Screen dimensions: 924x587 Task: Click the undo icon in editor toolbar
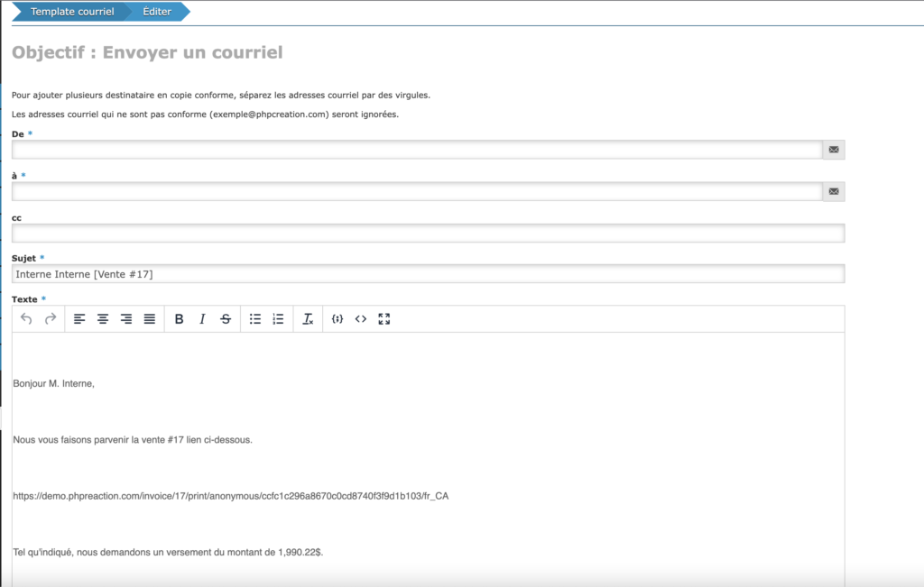[x=26, y=319]
